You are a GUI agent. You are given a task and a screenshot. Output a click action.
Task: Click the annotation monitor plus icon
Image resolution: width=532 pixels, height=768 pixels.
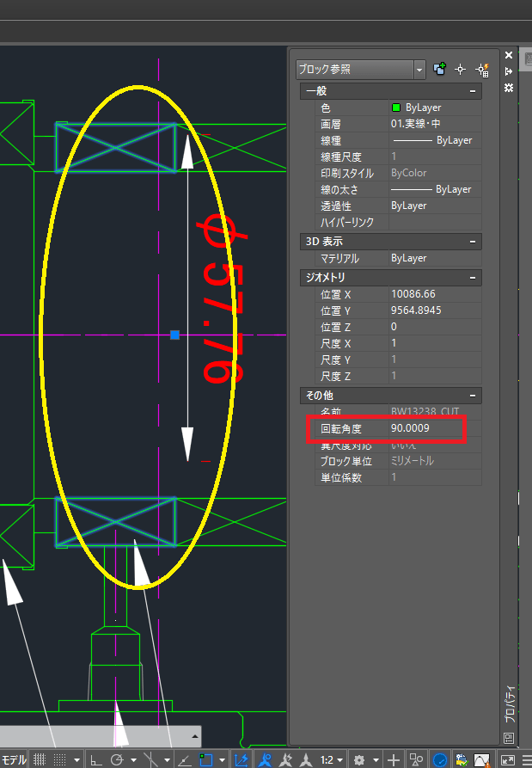point(394,759)
